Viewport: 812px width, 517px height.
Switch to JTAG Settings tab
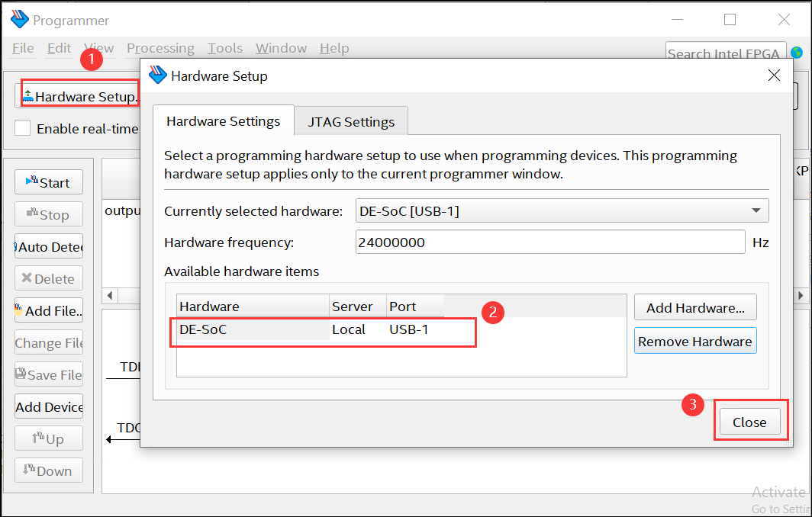pyautogui.click(x=351, y=121)
